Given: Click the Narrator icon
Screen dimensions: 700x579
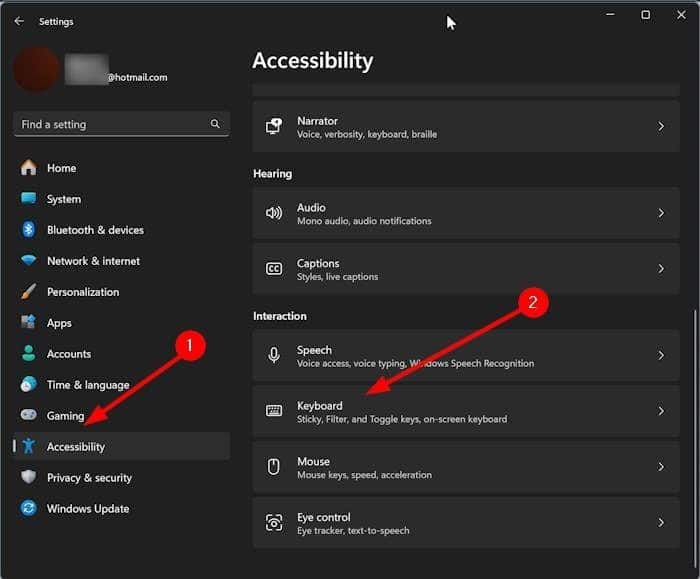Looking at the screenshot, I should pos(274,126).
